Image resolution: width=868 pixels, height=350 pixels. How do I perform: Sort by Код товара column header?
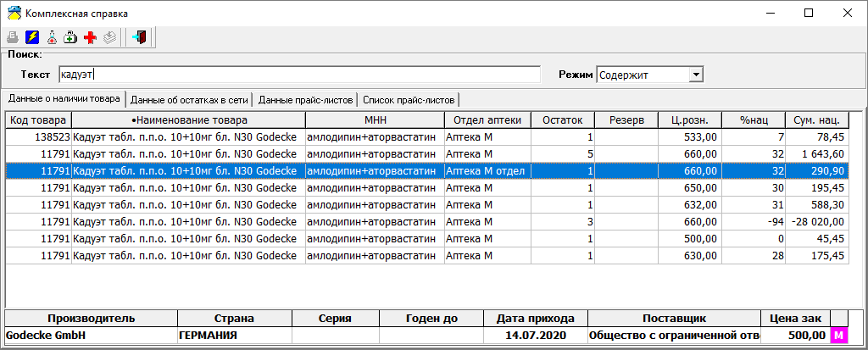tap(38, 120)
